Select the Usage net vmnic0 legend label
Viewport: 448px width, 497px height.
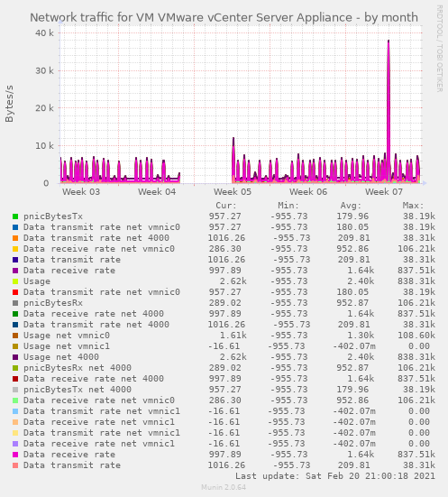(x=67, y=336)
